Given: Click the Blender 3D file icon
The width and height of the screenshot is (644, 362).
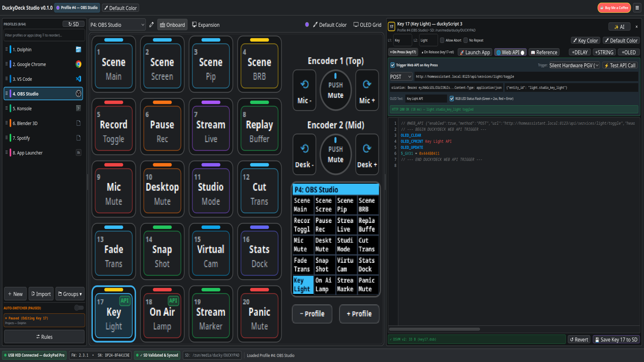Looking at the screenshot, I should coord(78,123).
